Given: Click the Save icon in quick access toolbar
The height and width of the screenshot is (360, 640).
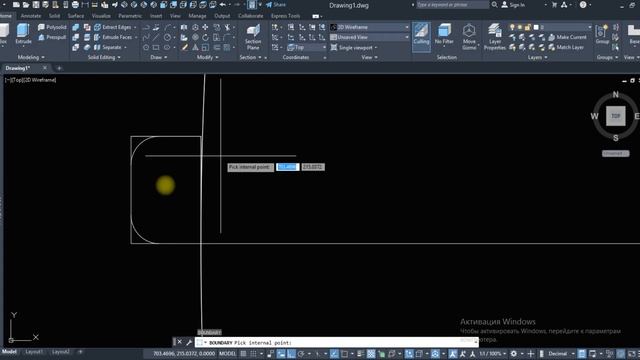Looking at the screenshot, I should click(x=36, y=5).
